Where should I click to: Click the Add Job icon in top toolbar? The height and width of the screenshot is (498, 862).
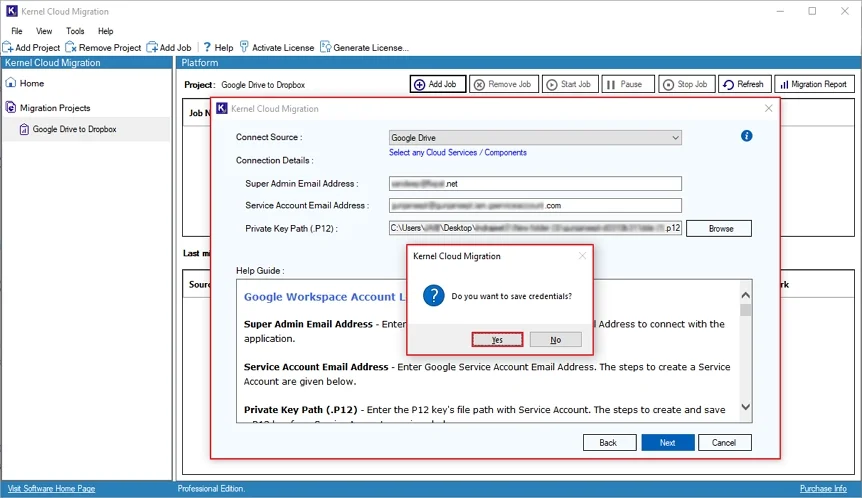point(152,47)
